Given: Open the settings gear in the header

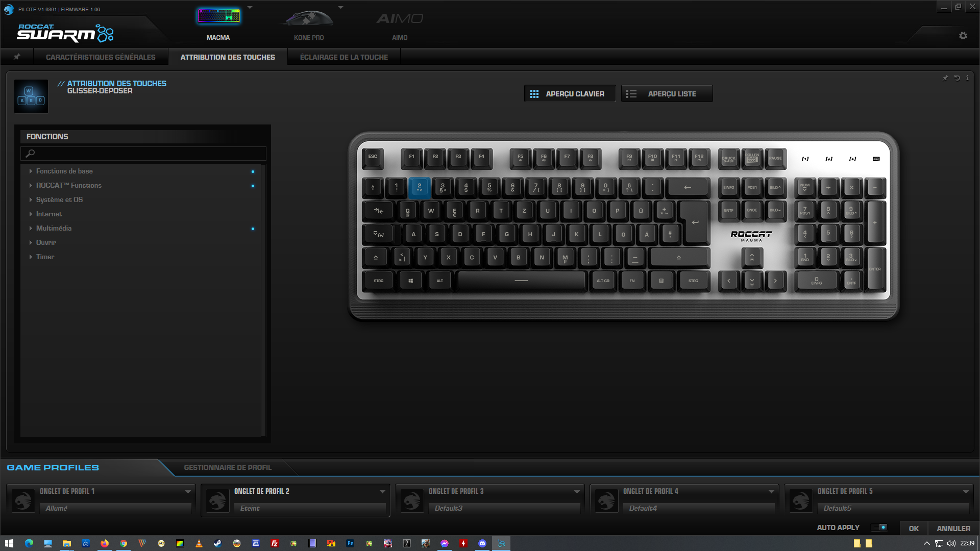Looking at the screenshot, I should coord(963,36).
